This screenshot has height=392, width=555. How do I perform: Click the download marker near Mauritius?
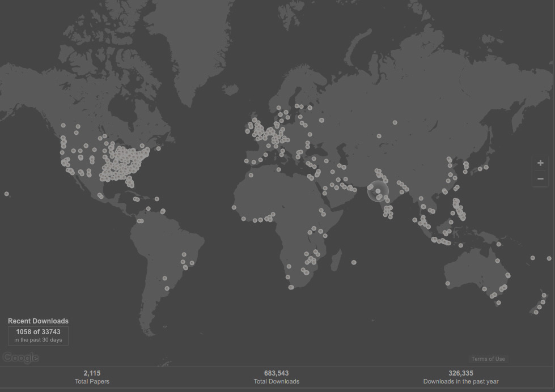coord(354,262)
